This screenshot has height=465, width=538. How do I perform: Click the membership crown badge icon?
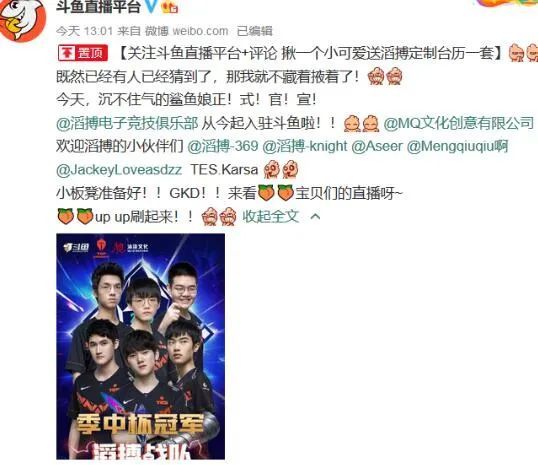[169, 7]
